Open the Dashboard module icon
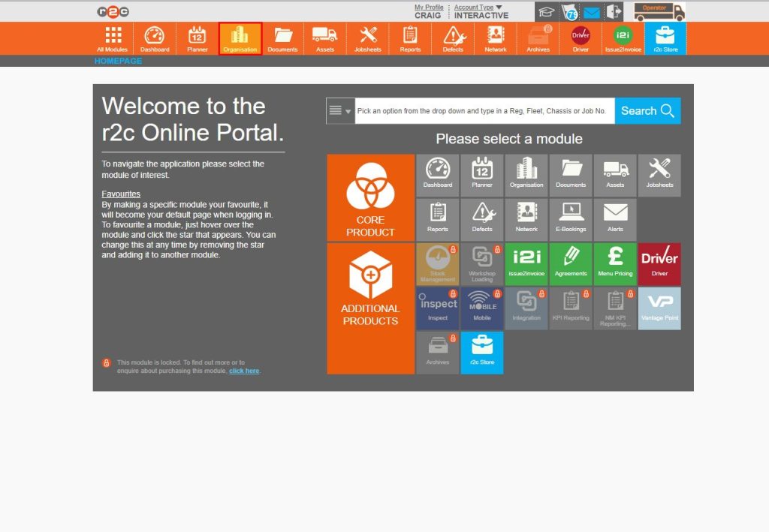Viewport: 769px width, 532px height. pos(155,38)
